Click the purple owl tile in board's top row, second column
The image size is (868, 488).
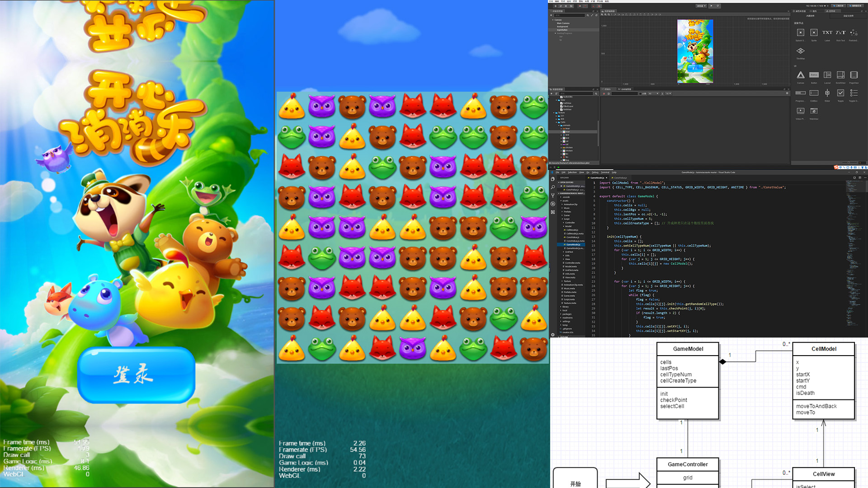click(x=322, y=107)
